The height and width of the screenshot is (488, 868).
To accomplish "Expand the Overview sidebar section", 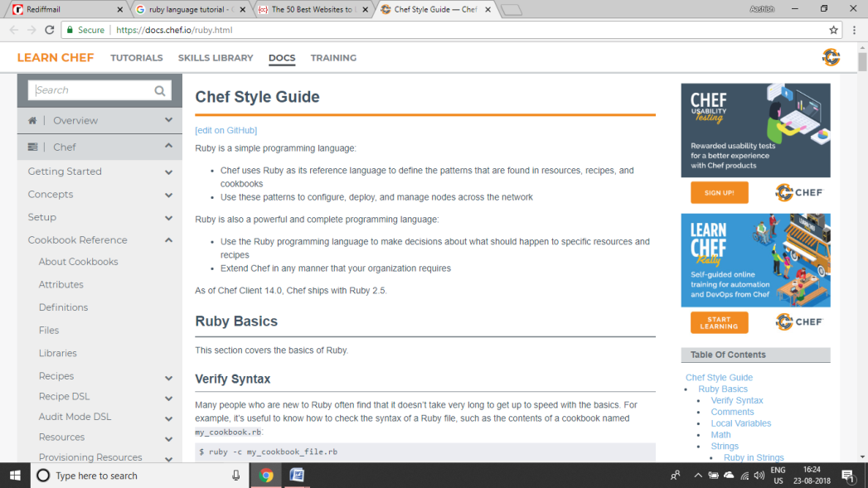I will tap(168, 120).
